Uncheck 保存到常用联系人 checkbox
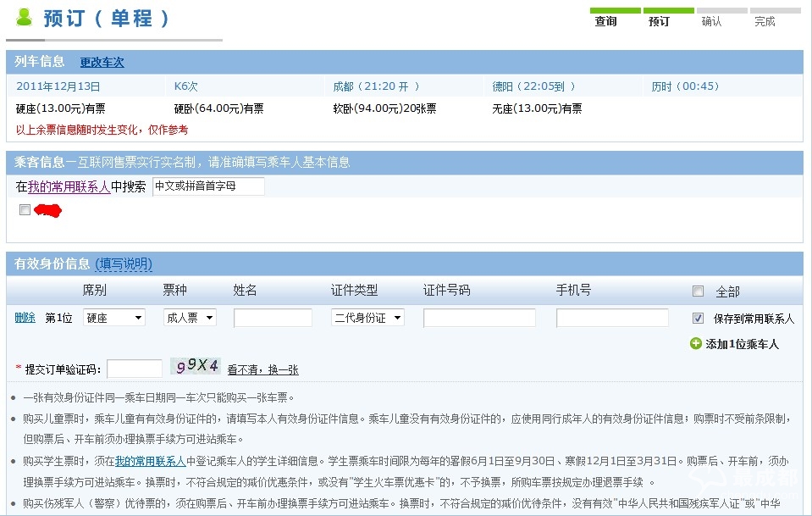The image size is (812, 516). click(x=698, y=318)
